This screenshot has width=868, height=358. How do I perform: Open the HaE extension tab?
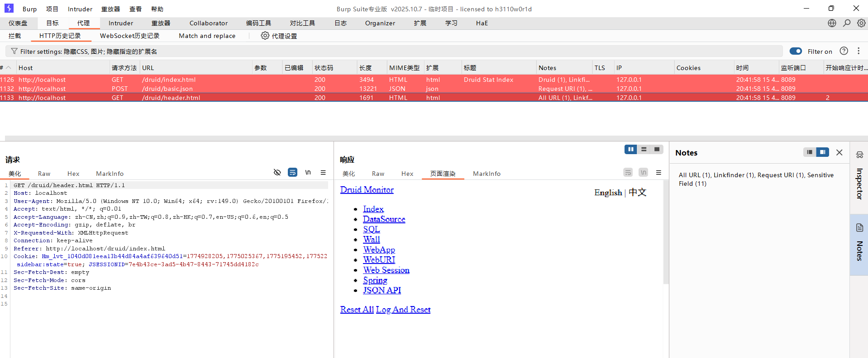pyautogui.click(x=482, y=23)
